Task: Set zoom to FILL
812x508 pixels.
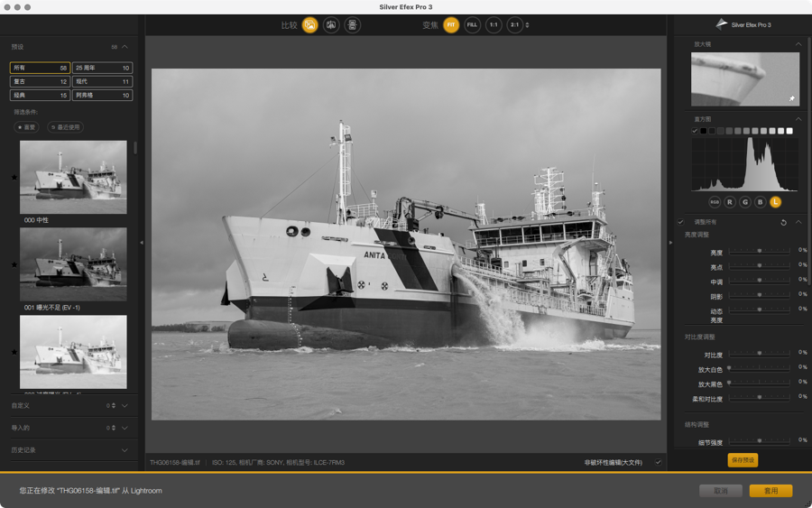Action: coord(472,25)
